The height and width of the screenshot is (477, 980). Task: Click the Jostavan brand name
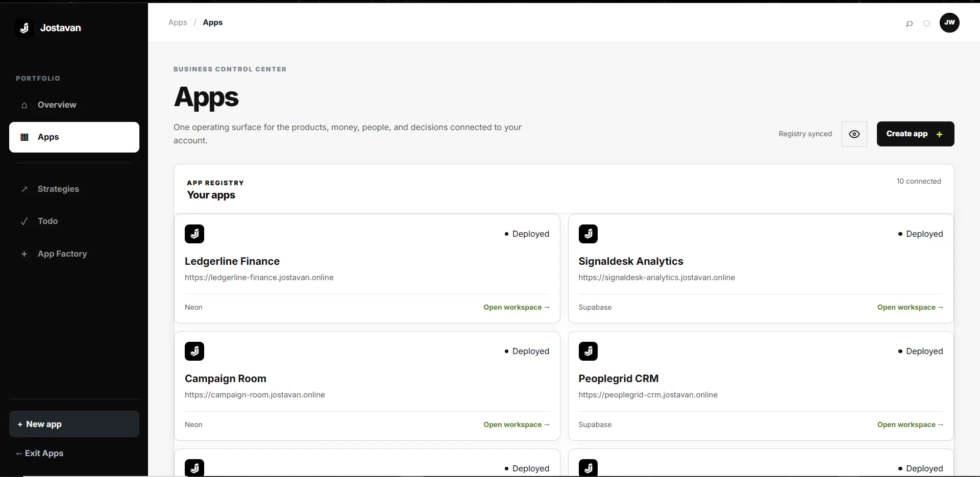coord(61,28)
